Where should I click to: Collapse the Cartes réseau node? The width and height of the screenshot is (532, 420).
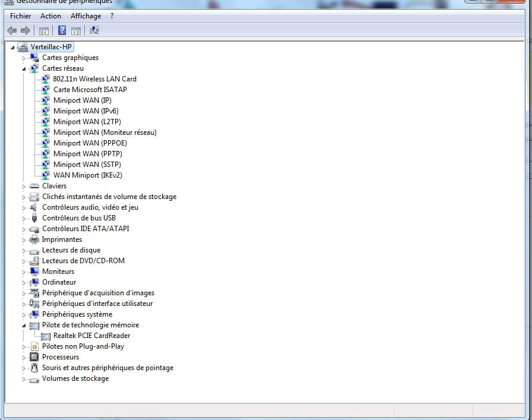coord(24,69)
